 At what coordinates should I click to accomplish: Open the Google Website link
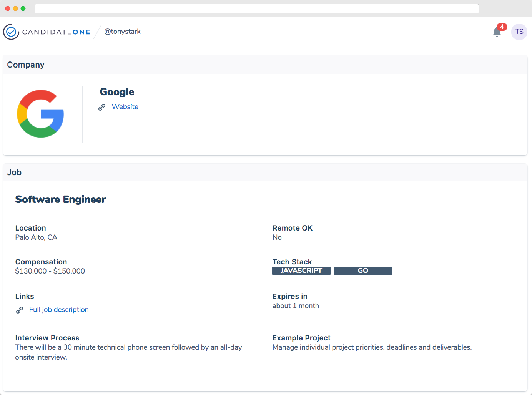tap(125, 107)
